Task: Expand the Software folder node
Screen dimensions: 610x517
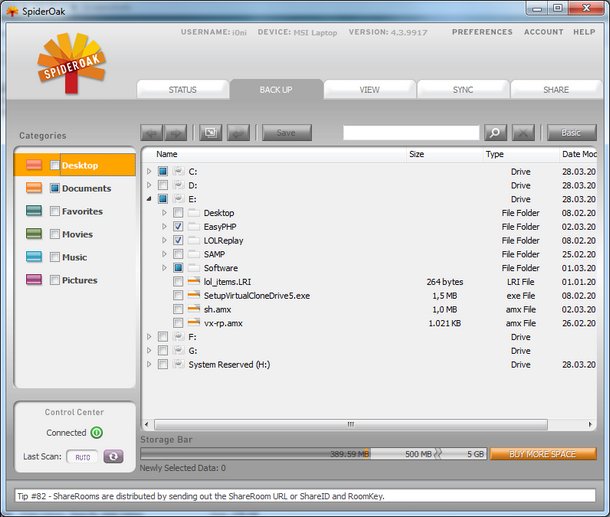Action: 164,268
